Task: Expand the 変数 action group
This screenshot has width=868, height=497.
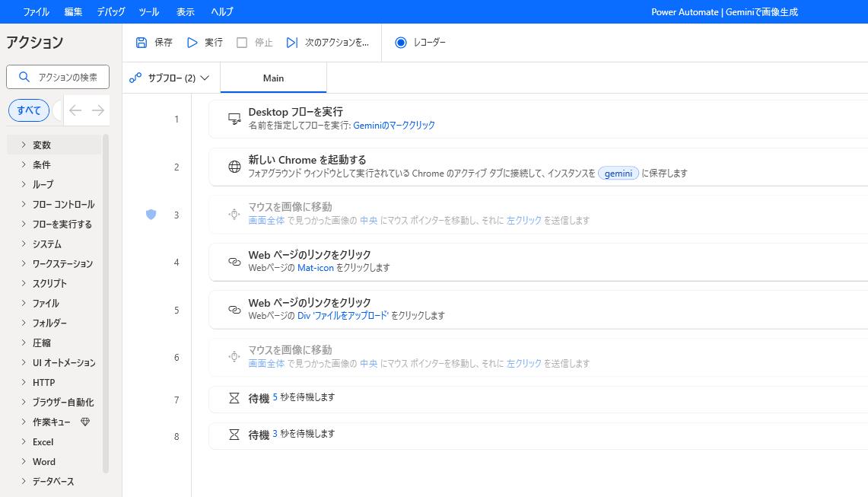Action: 42,145
